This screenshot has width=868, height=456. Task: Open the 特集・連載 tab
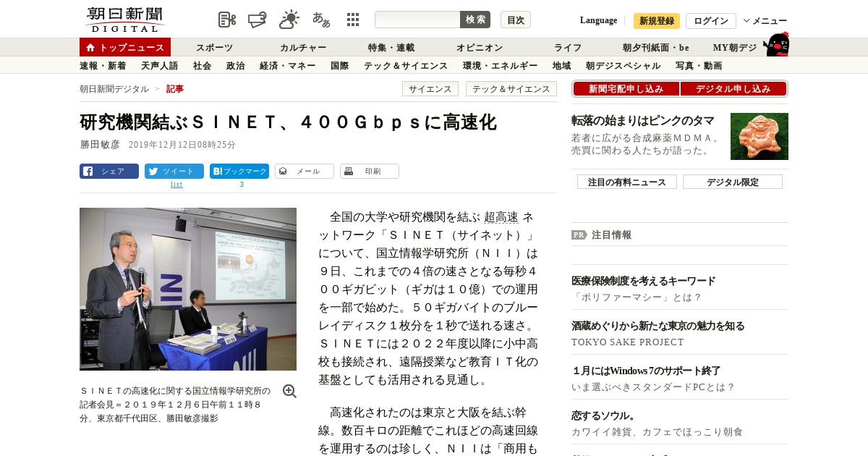391,48
